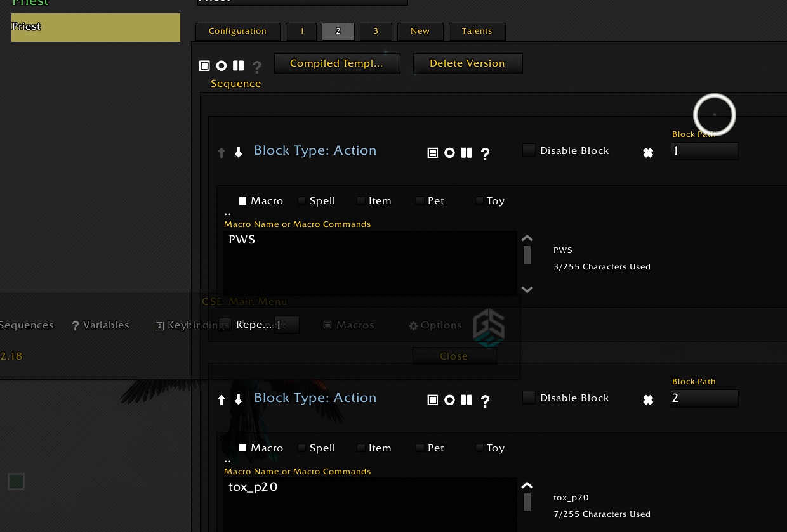The image size is (787, 532).
Task: Add a pause block from the sequence toolbar
Action: (239, 65)
